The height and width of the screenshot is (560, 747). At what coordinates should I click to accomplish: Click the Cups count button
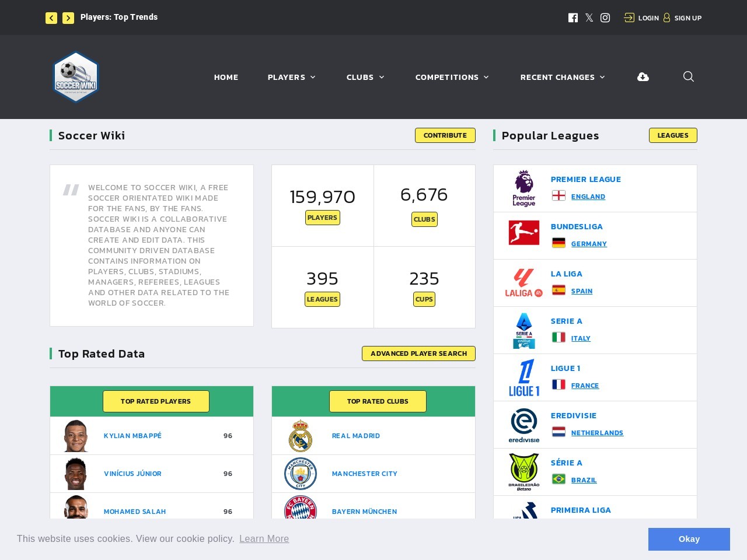424,299
